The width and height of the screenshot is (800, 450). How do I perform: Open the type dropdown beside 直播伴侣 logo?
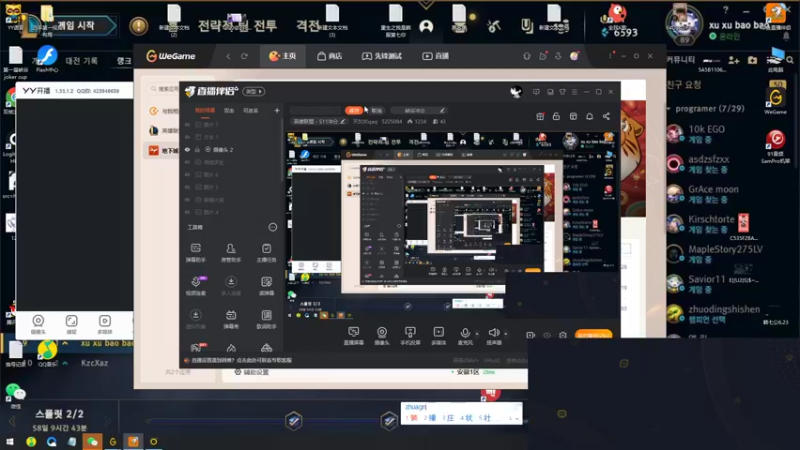coord(254,92)
